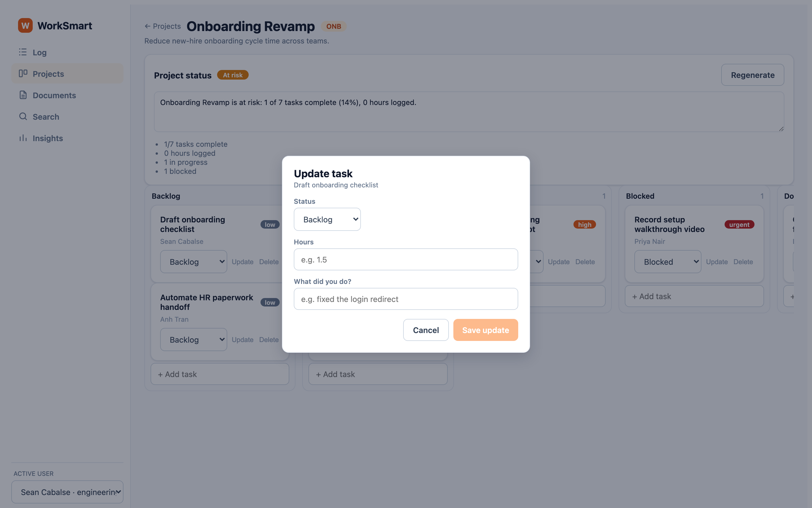Screen dimensions: 812x508
Task: Click the urgent priority badge
Action: click(739, 224)
